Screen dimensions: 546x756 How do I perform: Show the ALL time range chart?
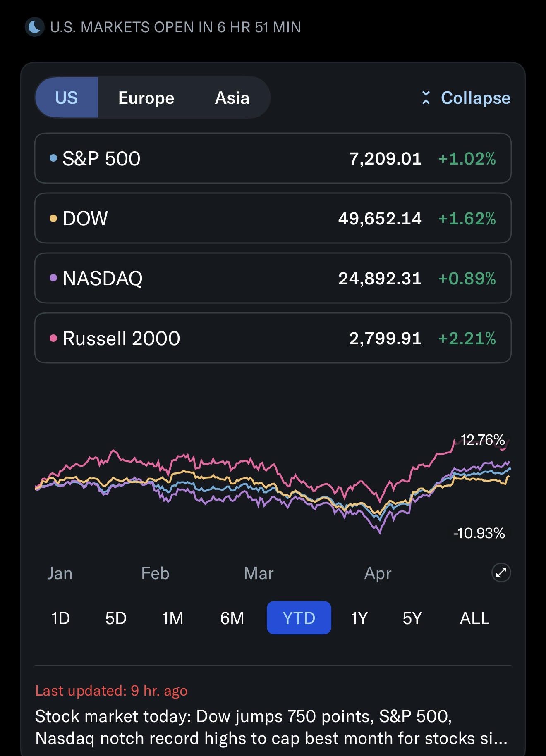coord(474,618)
